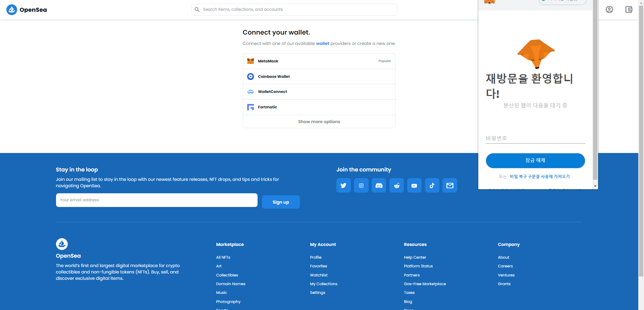Open Ventures company link

506,275
